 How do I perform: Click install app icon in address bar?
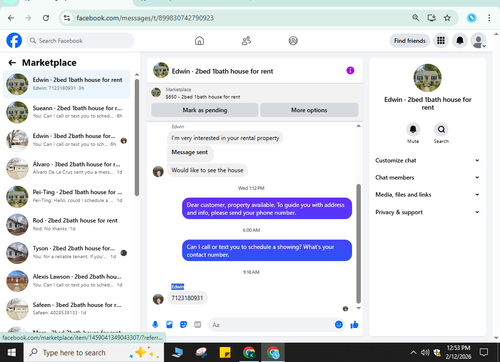431,18
